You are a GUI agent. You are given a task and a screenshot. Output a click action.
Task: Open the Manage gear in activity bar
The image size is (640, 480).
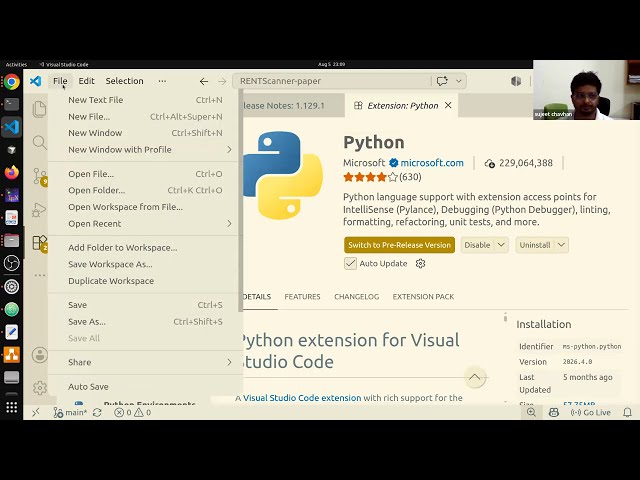click(40, 387)
